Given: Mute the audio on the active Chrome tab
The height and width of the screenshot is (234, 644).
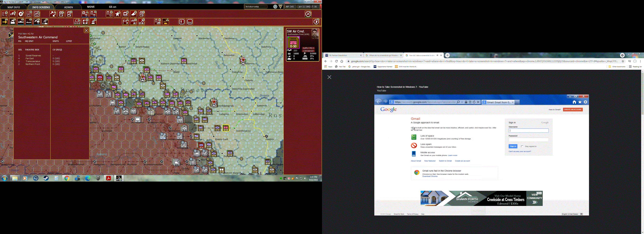Looking at the screenshot, I should (437, 55).
